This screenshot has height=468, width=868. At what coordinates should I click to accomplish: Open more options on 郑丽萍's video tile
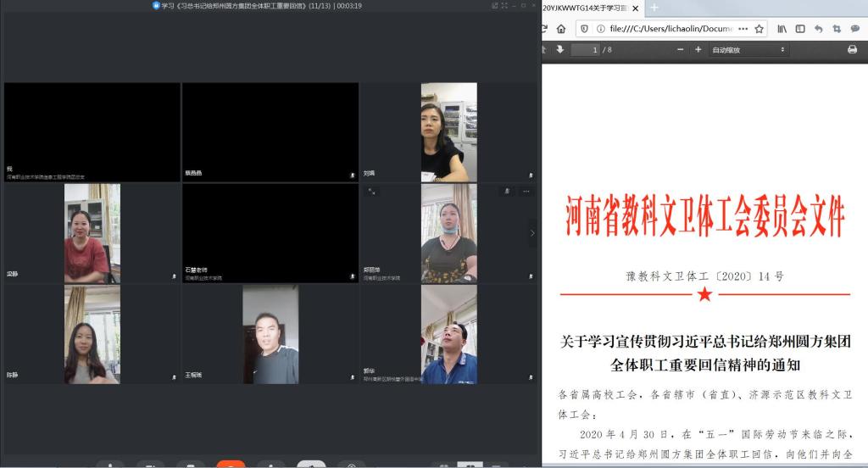click(526, 191)
